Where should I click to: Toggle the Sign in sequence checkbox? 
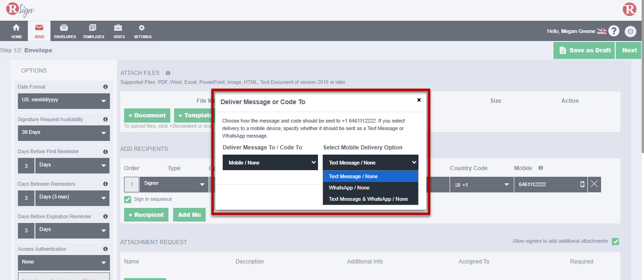[x=127, y=199]
